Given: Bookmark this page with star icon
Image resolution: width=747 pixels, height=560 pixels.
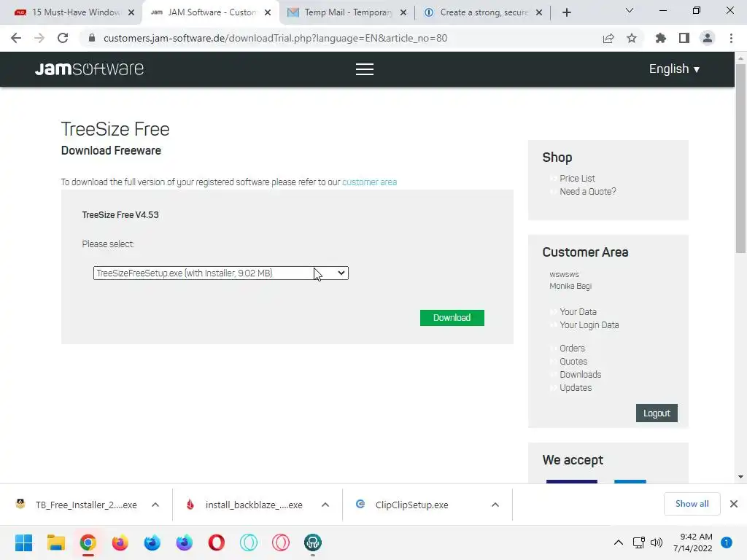Looking at the screenshot, I should [632, 38].
